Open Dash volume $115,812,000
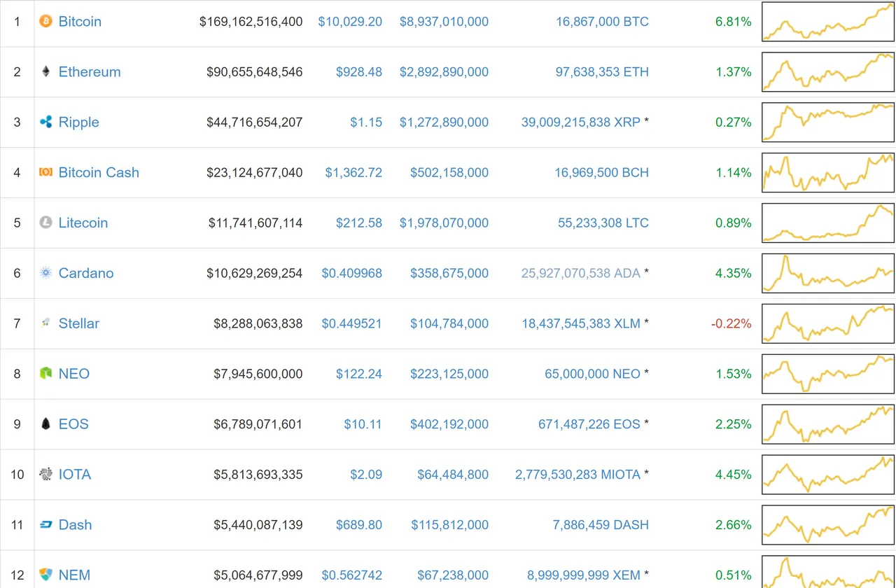The height and width of the screenshot is (588, 896). [x=449, y=526]
